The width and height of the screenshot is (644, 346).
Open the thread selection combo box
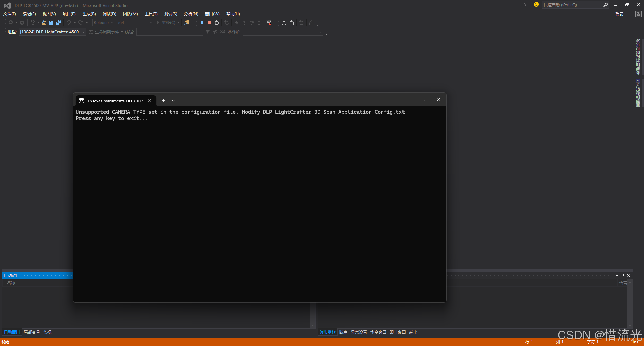pos(169,32)
